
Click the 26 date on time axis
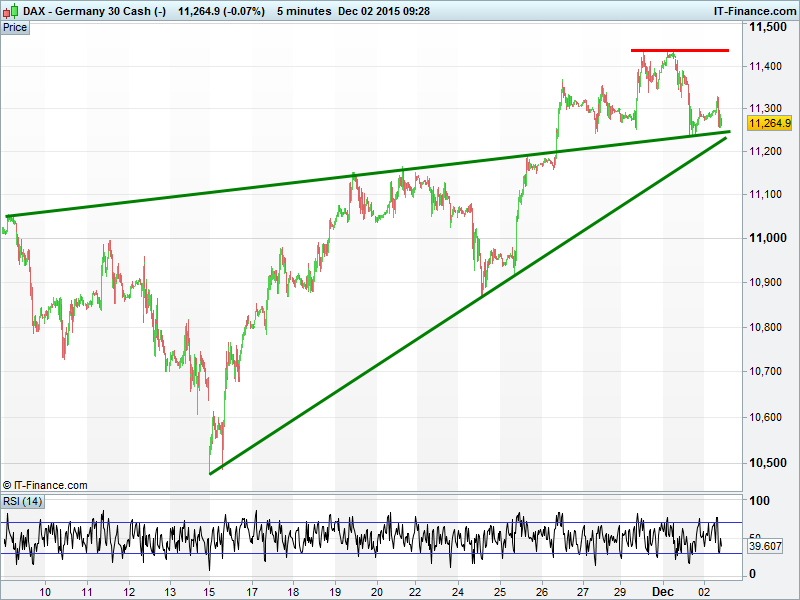point(542,591)
